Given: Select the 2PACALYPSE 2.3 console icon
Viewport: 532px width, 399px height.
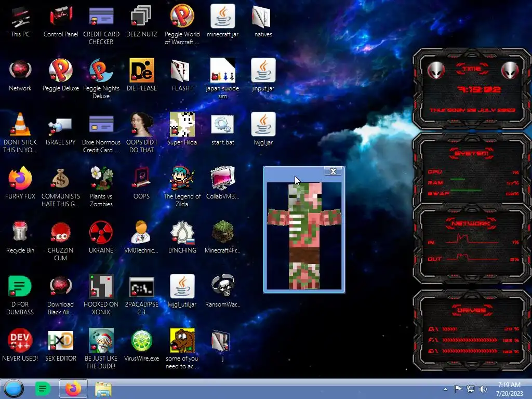Looking at the screenshot, I should [141, 295].
